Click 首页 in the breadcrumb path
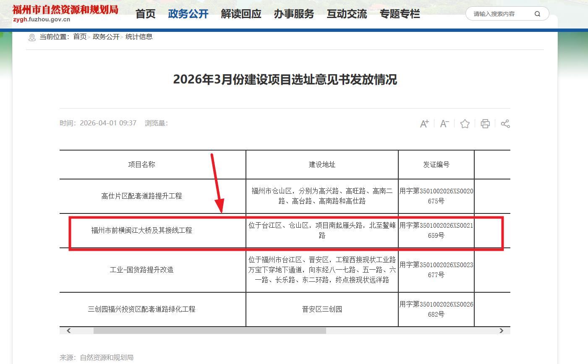 (x=80, y=37)
